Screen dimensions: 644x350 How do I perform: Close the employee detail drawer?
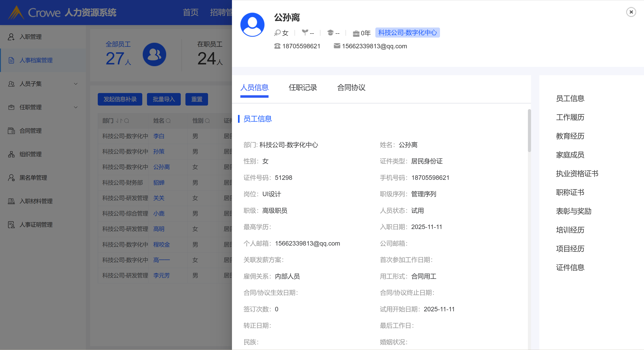pyautogui.click(x=631, y=12)
